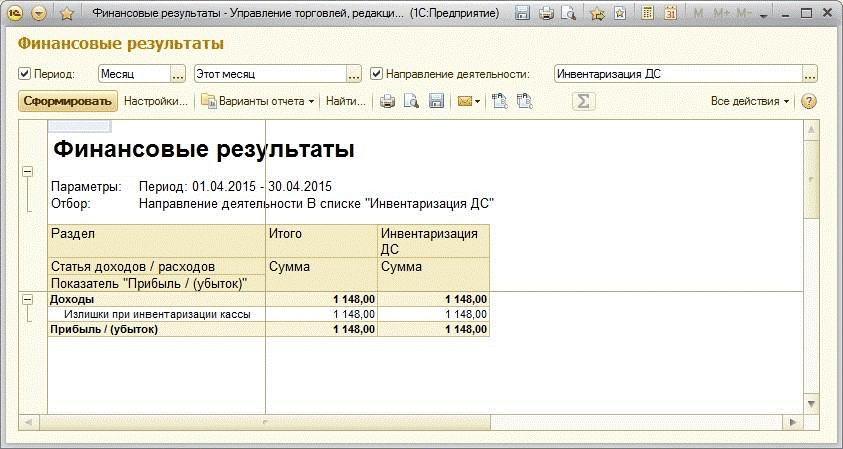Collapse the Доходы row group
843x449 pixels.
pyautogui.click(x=27, y=299)
